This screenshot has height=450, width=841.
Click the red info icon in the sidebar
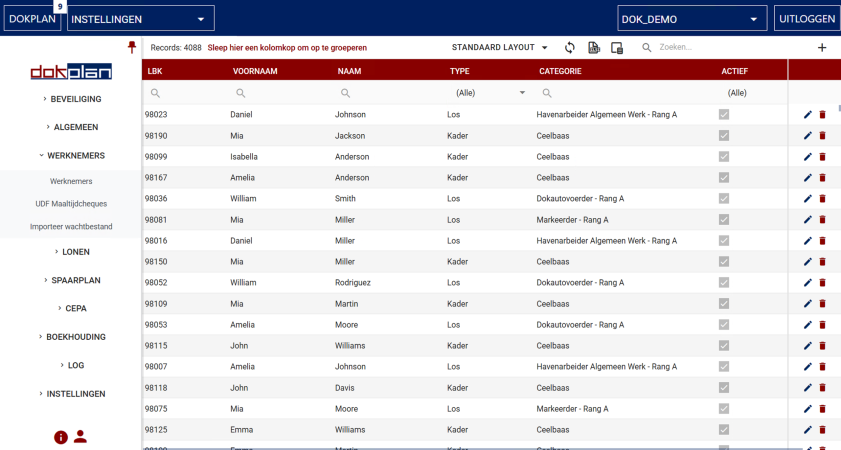tap(61, 436)
